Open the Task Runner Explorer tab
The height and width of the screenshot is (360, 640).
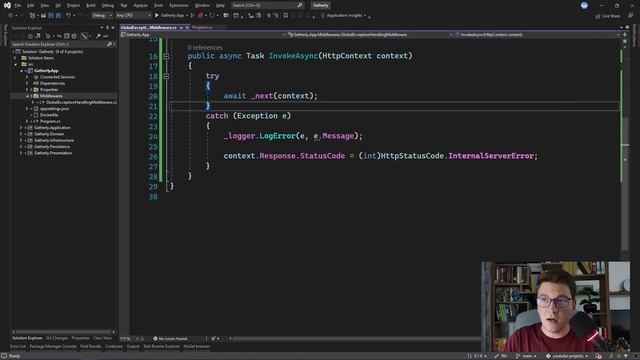(161, 346)
